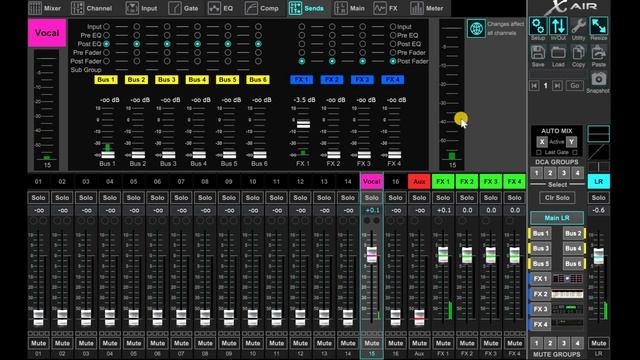
Task: Open the FX 2 effect rack thumbnail
Action: tap(567, 294)
